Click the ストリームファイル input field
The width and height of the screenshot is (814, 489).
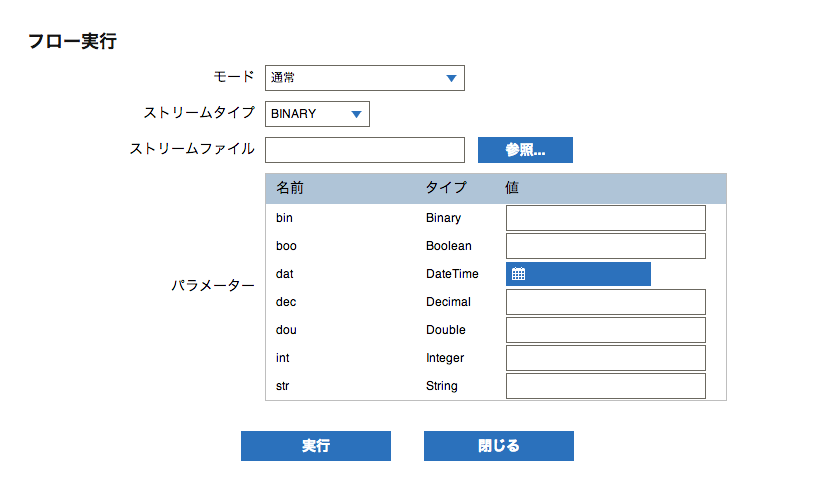pyautogui.click(x=364, y=150)
